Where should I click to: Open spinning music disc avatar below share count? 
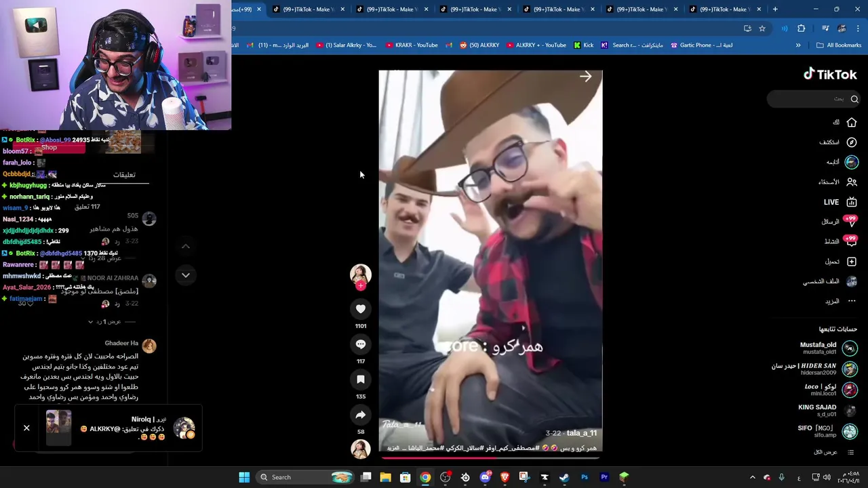(x=361, y=448)
